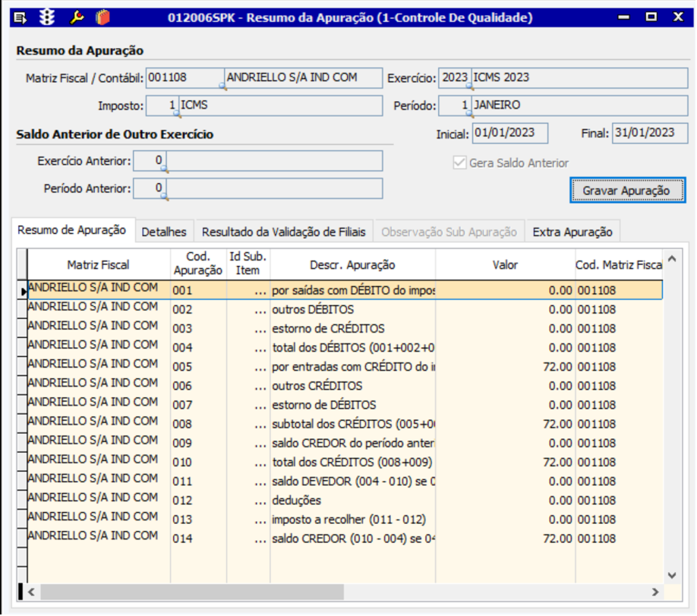
Task: Open lookup for Exercício field
Action: [469, 87]
